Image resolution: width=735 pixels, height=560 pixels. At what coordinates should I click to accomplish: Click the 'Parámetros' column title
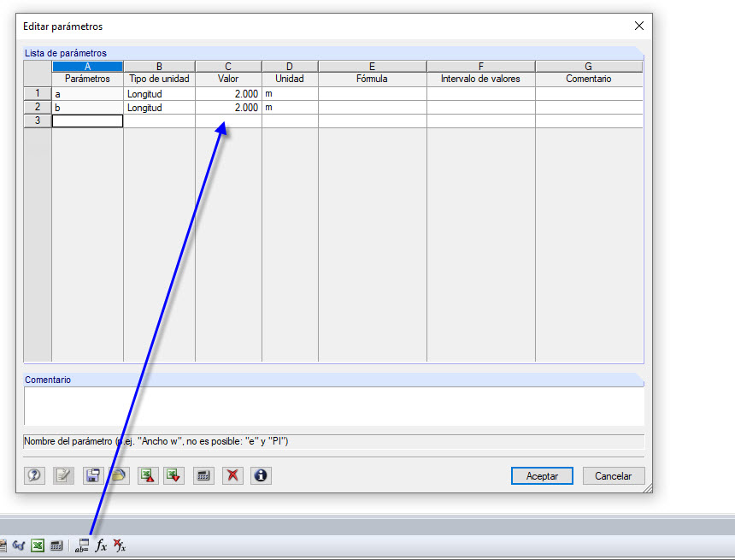tap(88, 79)
